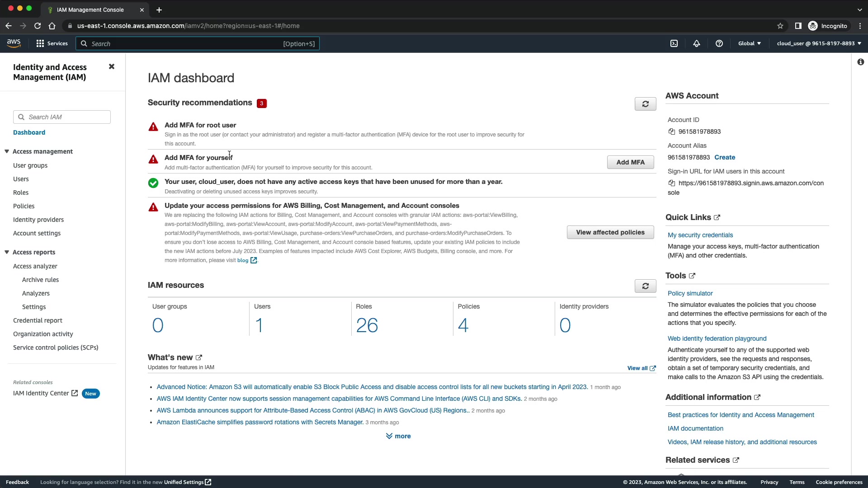Go to Roles in the sidebar

pos(21,192)
